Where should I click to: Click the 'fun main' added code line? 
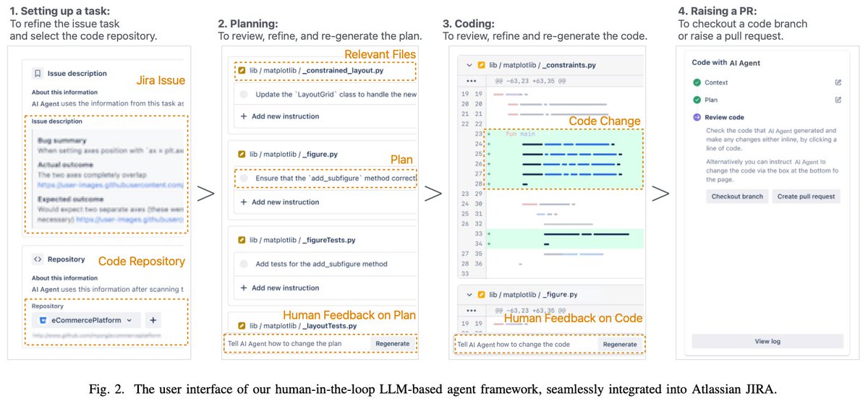[x=521, y=134]
